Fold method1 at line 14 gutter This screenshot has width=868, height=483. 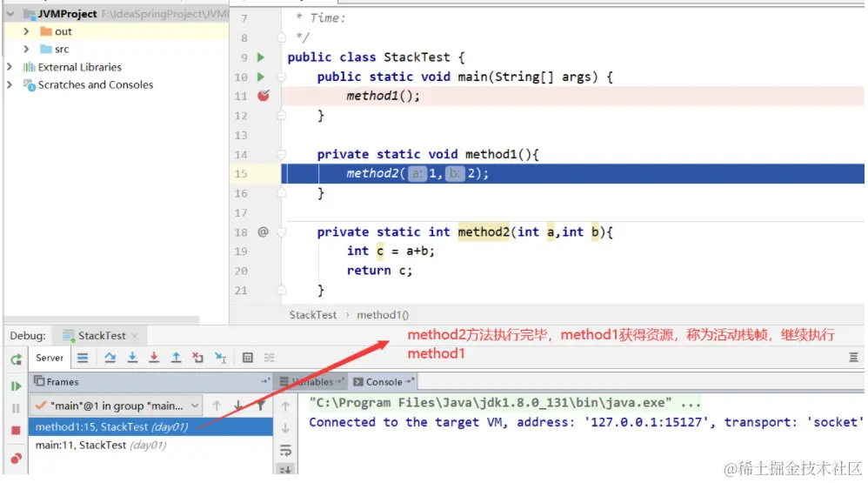[x=281, y=155]
